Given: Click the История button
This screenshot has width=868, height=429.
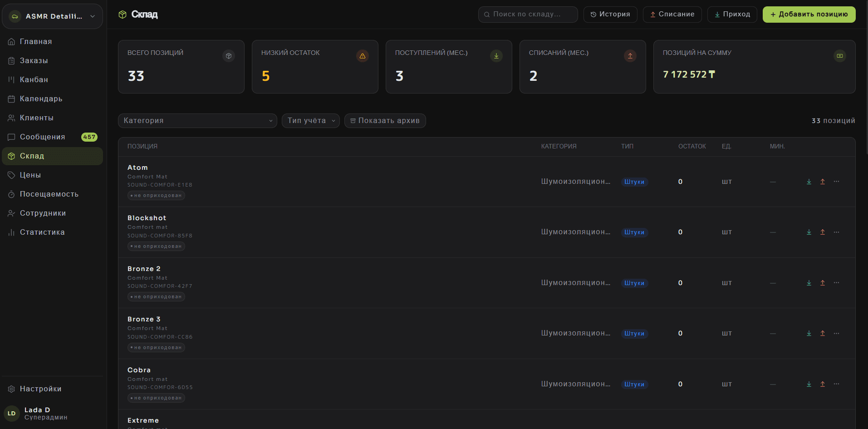Looking at the screenshot, I should pyautogui.click(x=610, y=15).
